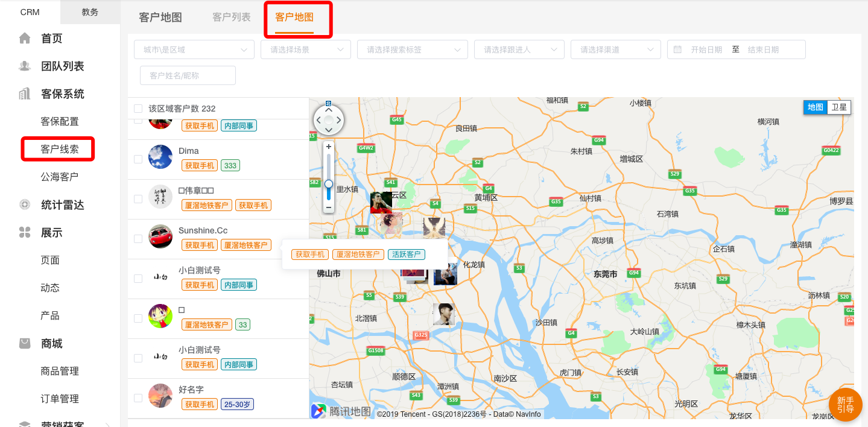Expand the 请选择场景 dropdown
The image size is (868, 427).
tap(305, 49)
